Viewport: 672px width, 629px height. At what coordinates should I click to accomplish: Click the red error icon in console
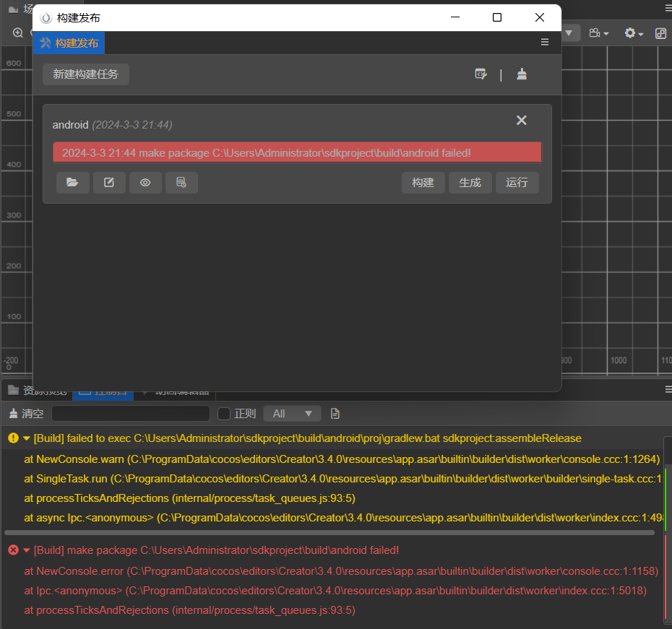tap(13, 550)
